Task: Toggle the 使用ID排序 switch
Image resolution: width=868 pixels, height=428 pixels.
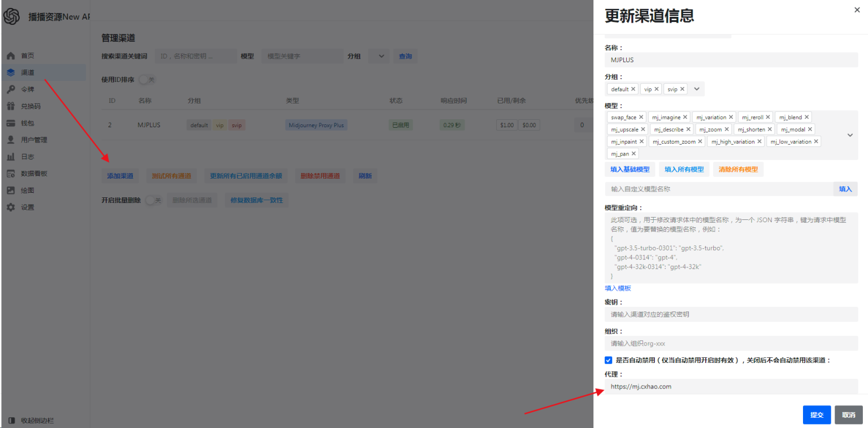Action: click(146, 80)
